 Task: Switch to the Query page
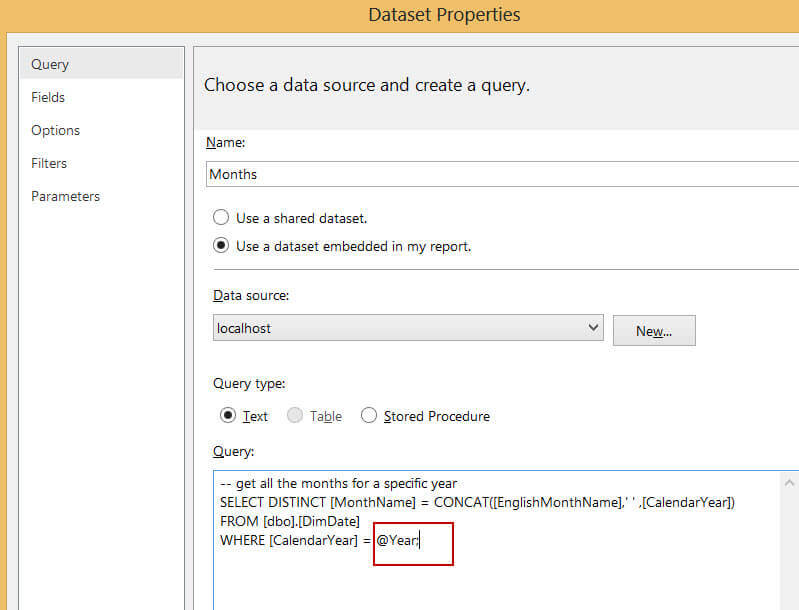click(x=50, y=64)
